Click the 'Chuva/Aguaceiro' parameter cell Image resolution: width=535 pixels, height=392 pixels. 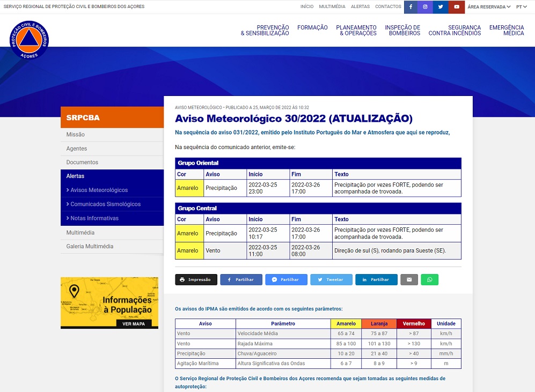[x=283, y=353]
